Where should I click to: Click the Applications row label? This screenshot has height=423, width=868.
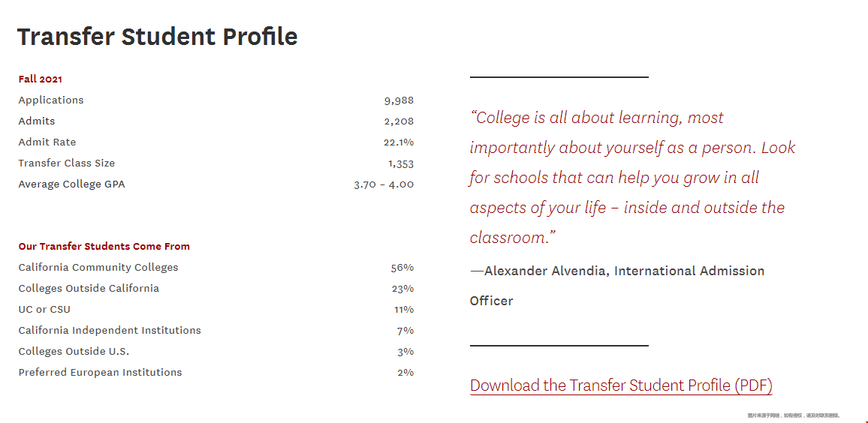[51, 100]
